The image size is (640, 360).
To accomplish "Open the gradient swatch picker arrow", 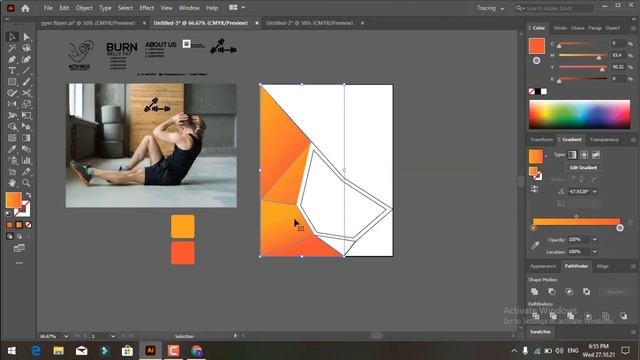I will point(546,156).
